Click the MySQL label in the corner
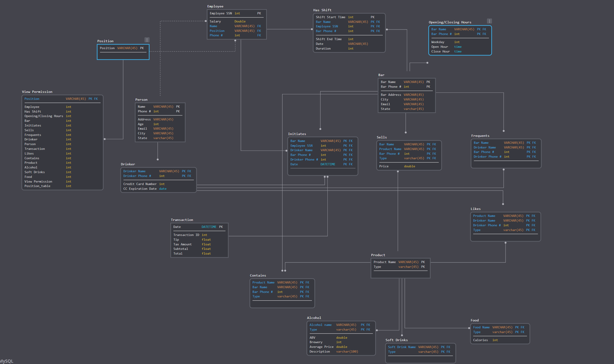Screen dimensions: 614x364 pos(7,361)
